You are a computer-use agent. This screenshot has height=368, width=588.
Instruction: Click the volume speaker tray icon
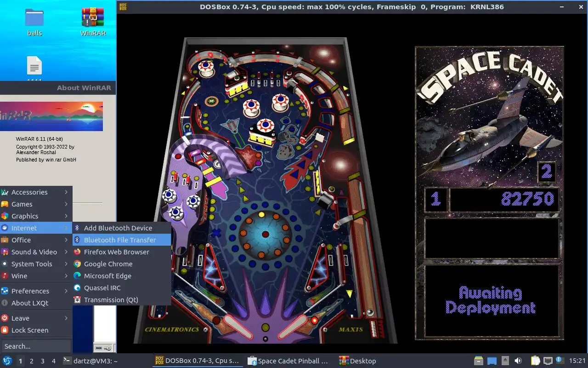[518, 361]
